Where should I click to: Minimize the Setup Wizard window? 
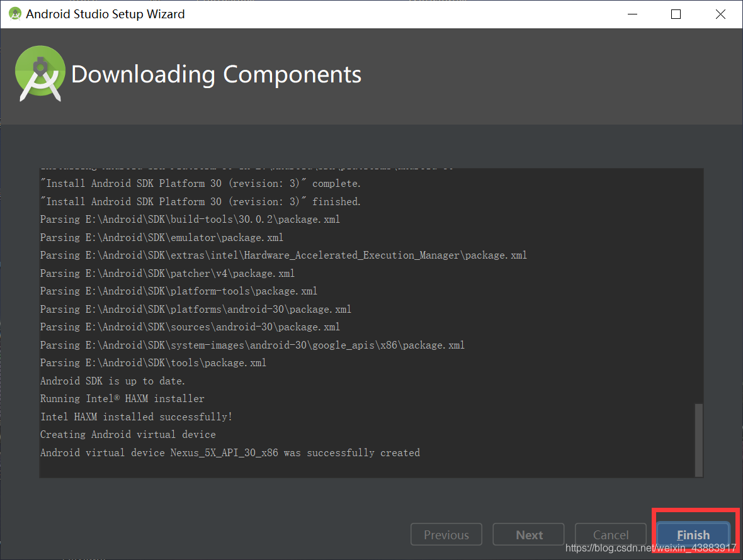[x=632, y=14]
